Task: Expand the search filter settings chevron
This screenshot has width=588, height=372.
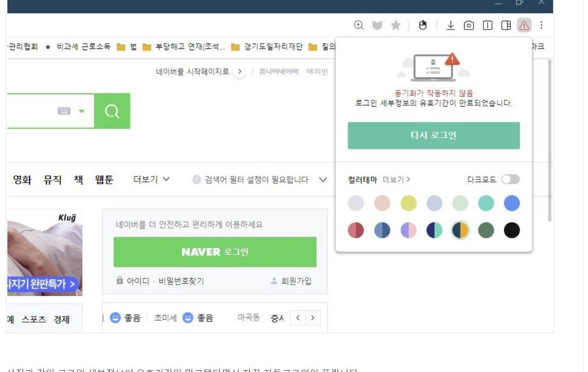Action: click(x=323, y=180)
